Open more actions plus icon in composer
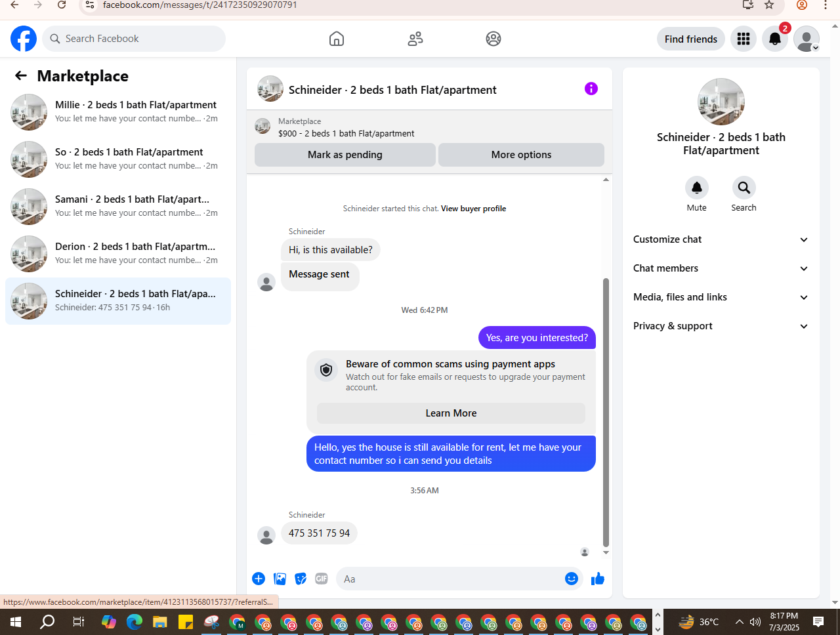The width and height of the screenshot is (840, 635). (x=259, y=579)
